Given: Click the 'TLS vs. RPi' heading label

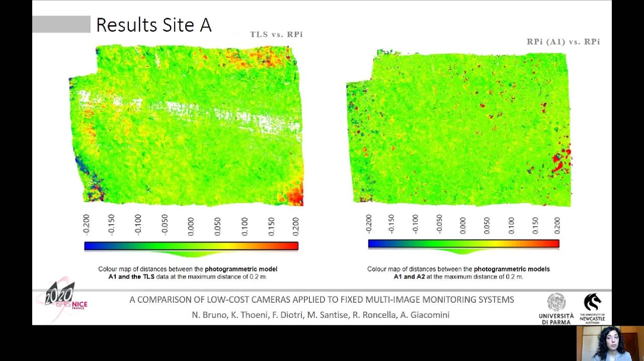Looking at the screenshot, I should [276, 34].
